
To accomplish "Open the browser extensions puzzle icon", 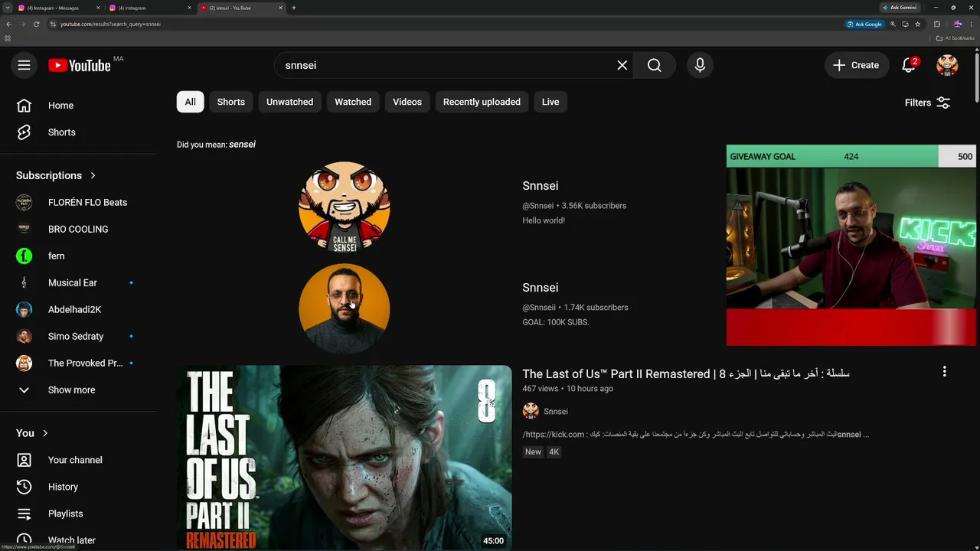I will pos(936,24).
